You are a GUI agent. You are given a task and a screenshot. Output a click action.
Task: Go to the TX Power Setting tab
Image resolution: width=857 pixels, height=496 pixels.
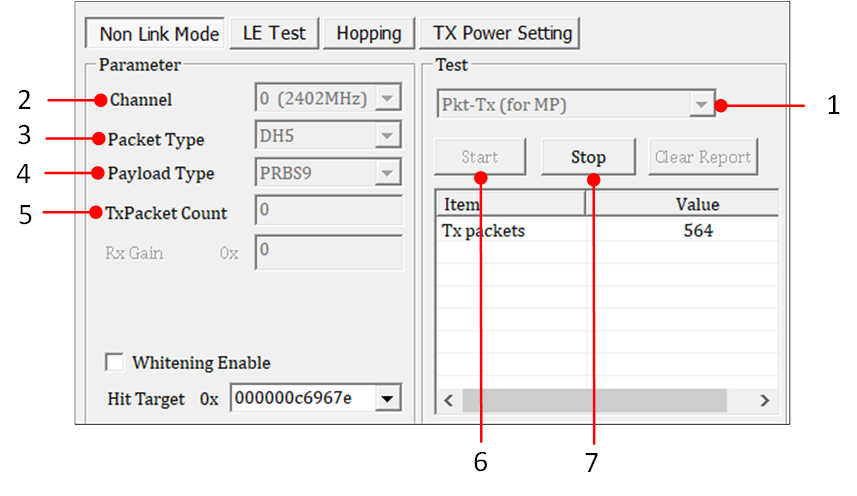502,33
